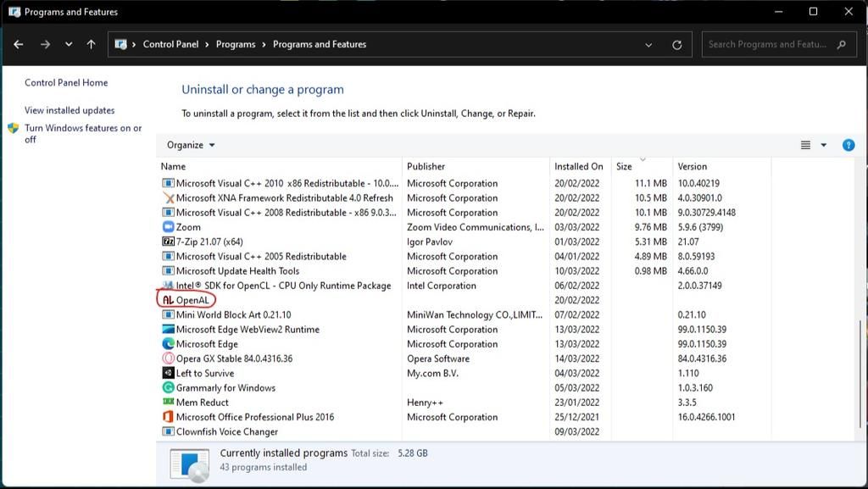Click the Forward navigation arrow
This screenshot has height=489, width=868.
coord(45,44)
